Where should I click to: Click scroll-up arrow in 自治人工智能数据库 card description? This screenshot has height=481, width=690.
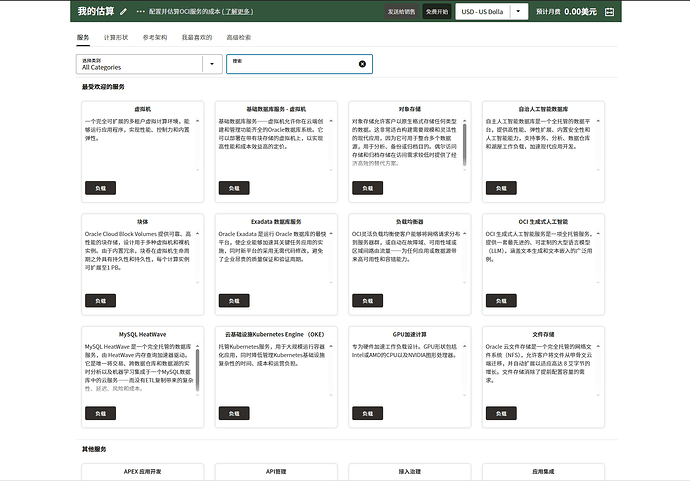pyautogui.click(x=598, y=121)
